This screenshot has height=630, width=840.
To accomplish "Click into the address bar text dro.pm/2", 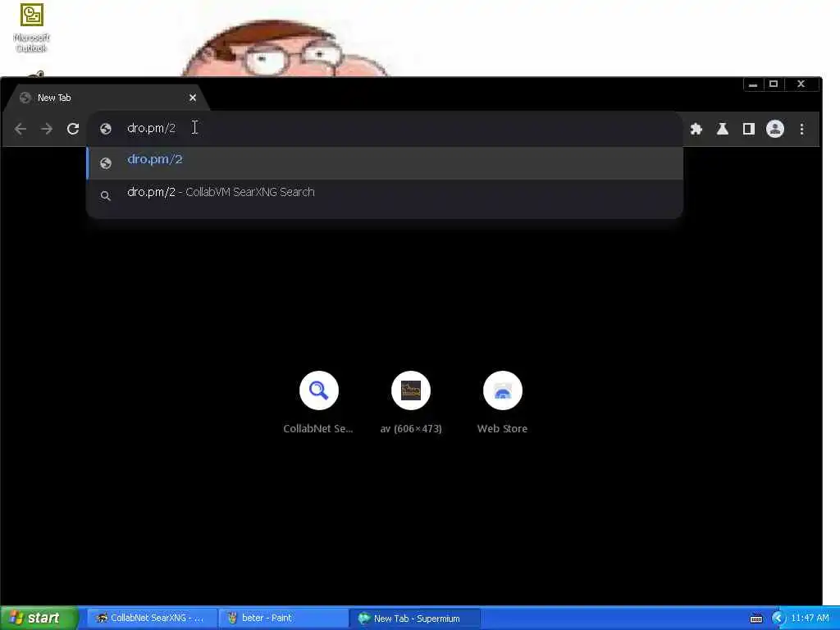I will point(151,128).
